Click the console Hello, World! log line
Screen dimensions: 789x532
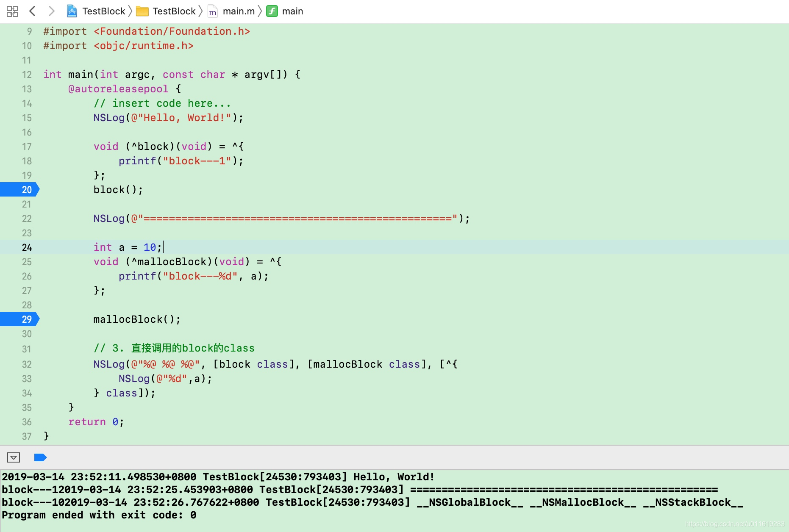[218, 477]
